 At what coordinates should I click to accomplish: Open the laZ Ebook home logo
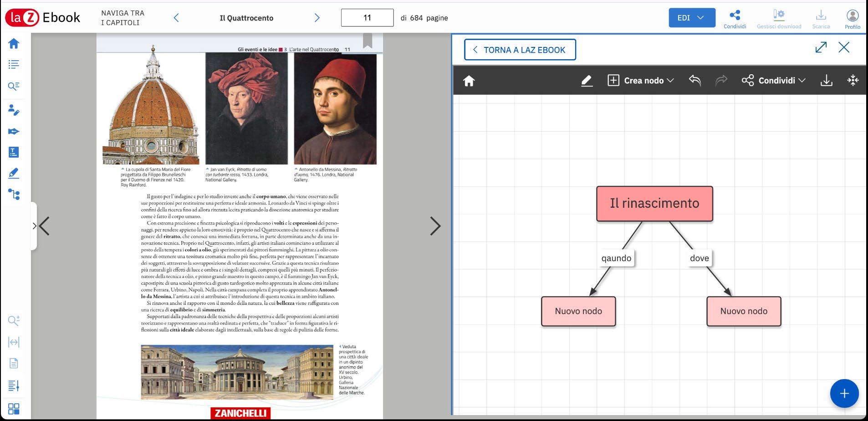click(x=43, y=18)
